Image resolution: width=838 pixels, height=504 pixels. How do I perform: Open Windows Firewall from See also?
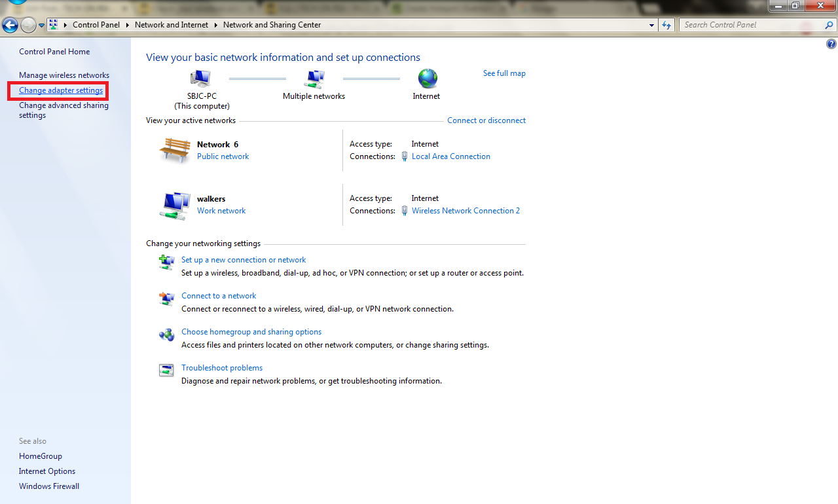(49, 486)
